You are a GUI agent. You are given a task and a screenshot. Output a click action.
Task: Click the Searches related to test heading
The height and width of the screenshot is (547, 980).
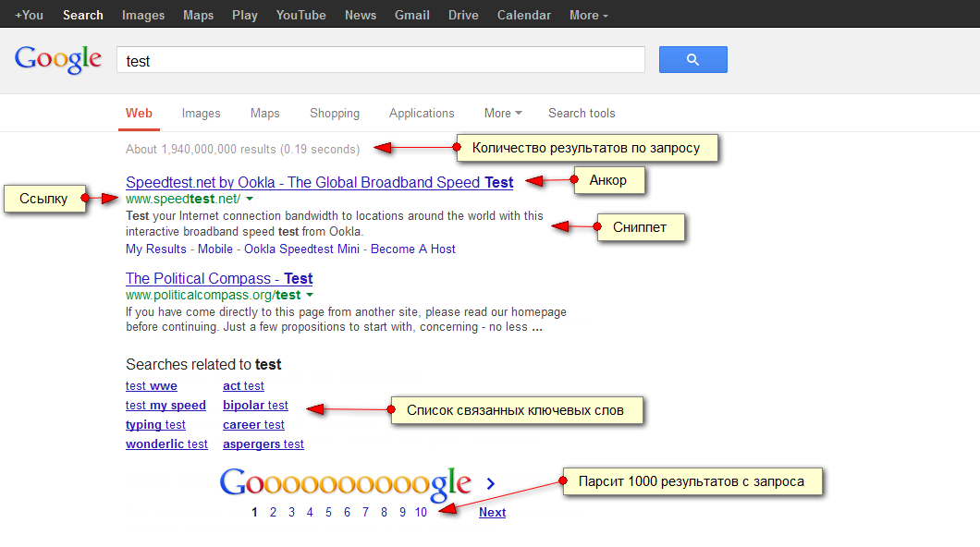coord(203,365)
